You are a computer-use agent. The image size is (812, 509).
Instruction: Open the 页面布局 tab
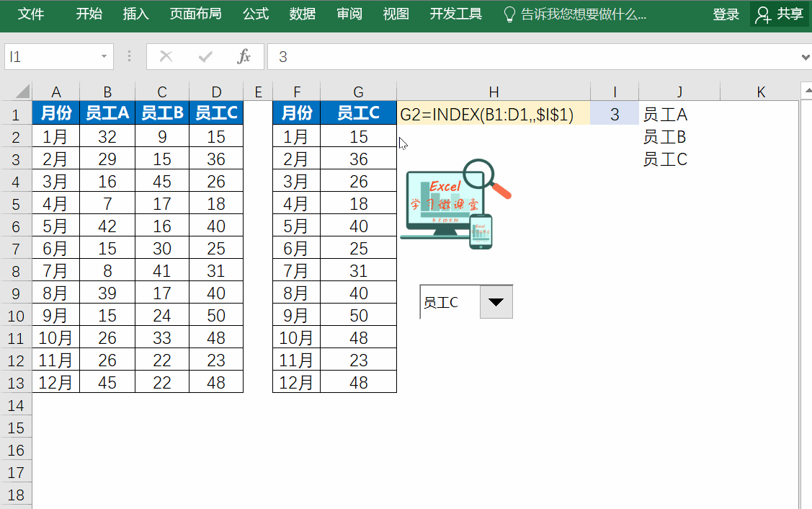pyautogui.click(x=196, y=14)
